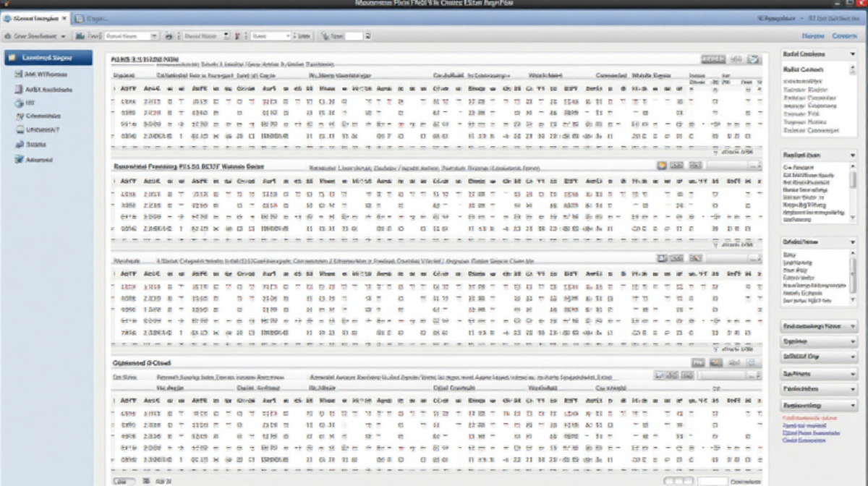Viewport: 868px width, 486px height.
Task: Collapse the second right-side panel via its arrow
Action: [x=851, y=155]
